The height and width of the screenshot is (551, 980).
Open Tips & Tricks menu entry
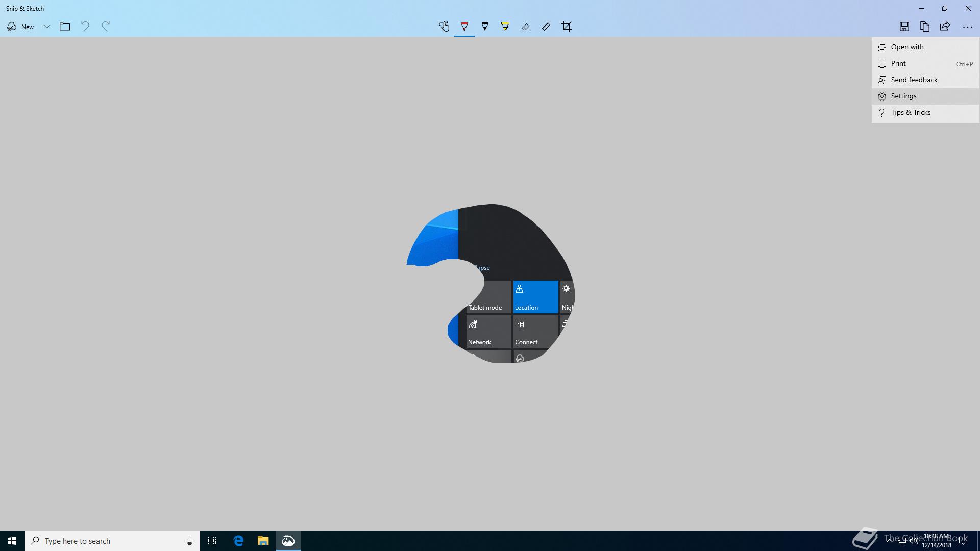tap(925, 113)
